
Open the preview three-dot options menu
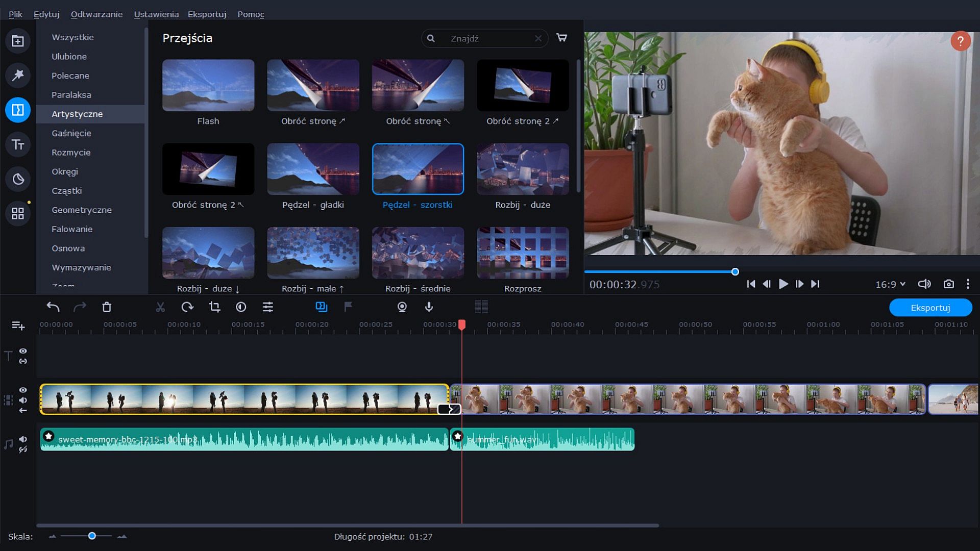click(968, 284)
